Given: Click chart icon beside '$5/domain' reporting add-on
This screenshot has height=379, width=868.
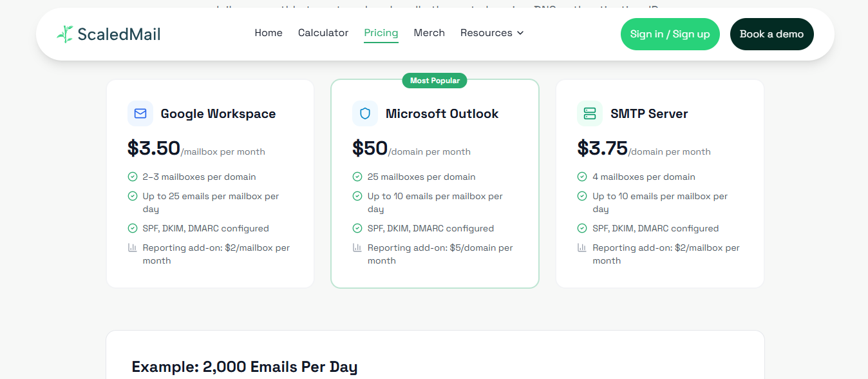Looking at the screenshot, I should pyautogui.click(x=357, y=248).
